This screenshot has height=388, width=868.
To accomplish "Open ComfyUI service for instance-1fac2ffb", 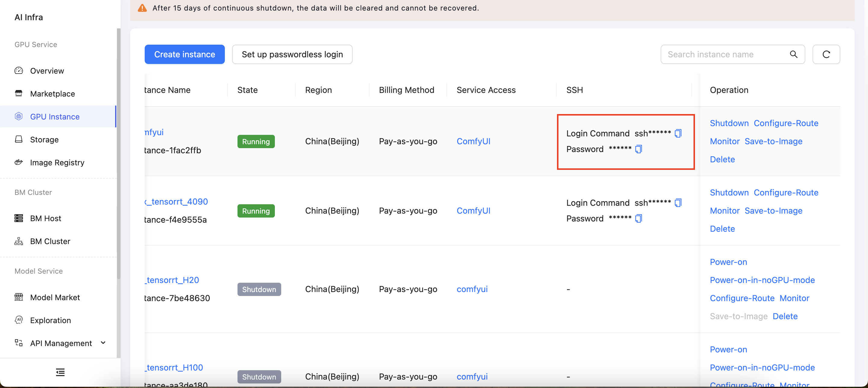I will (x=473, y=142).
